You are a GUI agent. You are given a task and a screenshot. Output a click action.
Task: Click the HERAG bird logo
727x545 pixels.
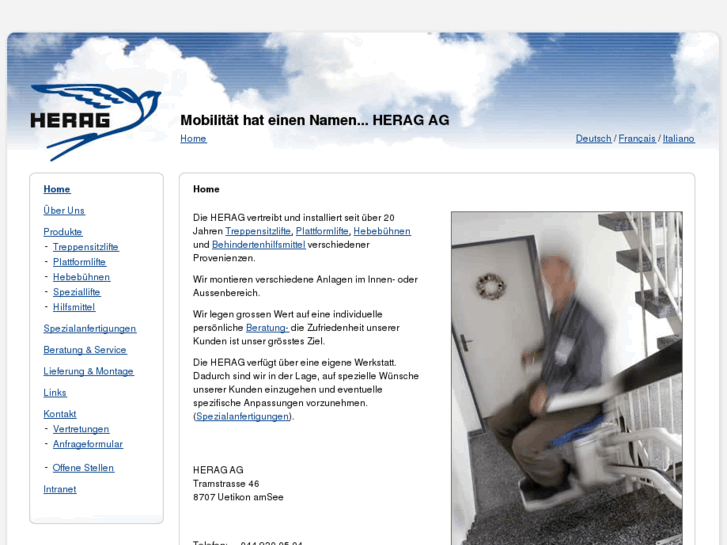pos(96,122)
